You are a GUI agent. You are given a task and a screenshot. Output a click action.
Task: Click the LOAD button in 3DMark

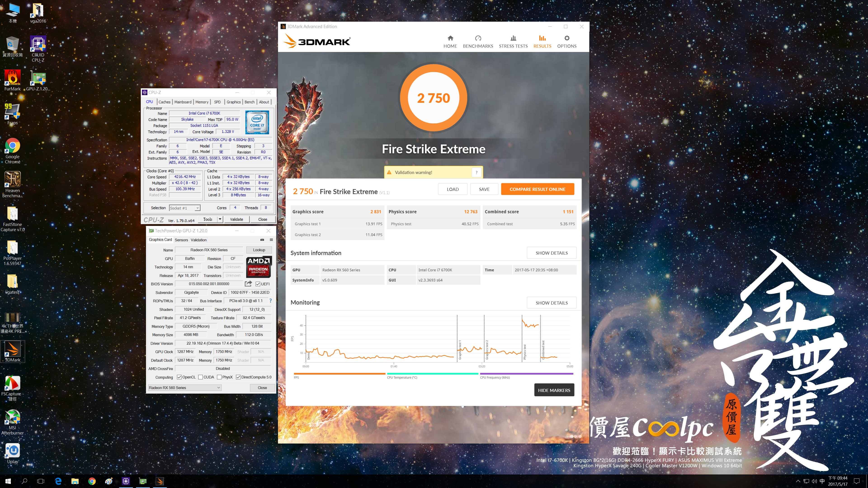pyautogui.click(x=453, y=189)
